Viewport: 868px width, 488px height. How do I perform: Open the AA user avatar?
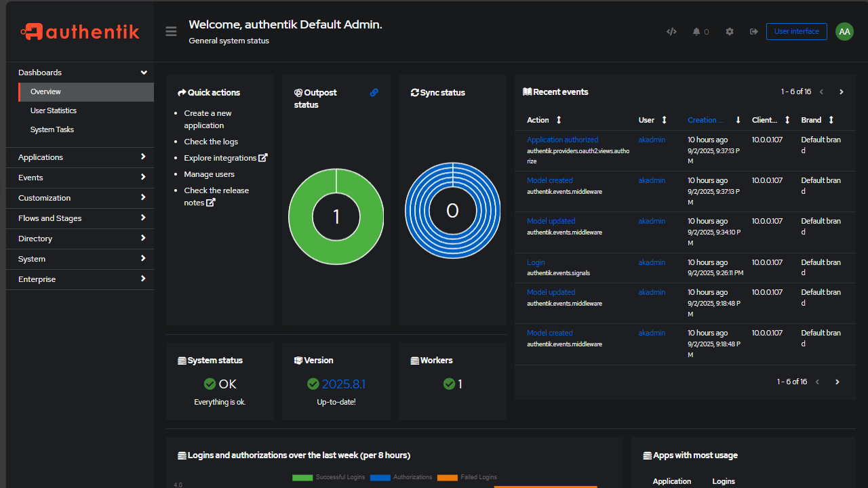pyautogui.click(x=844, y=32)
